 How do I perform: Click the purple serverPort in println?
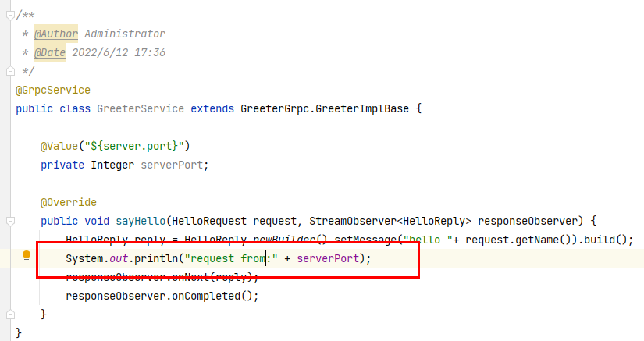click(x=328, y=259)
